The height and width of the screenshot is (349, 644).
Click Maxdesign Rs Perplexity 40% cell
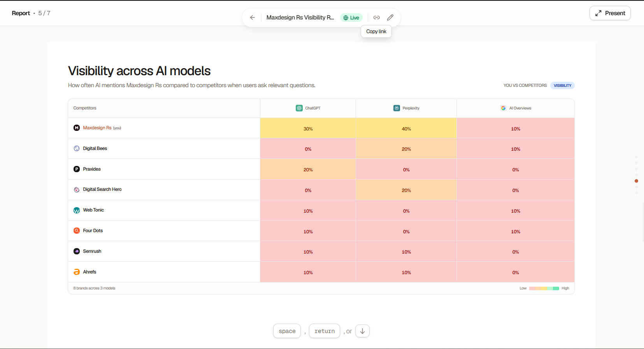coord(406,128)
